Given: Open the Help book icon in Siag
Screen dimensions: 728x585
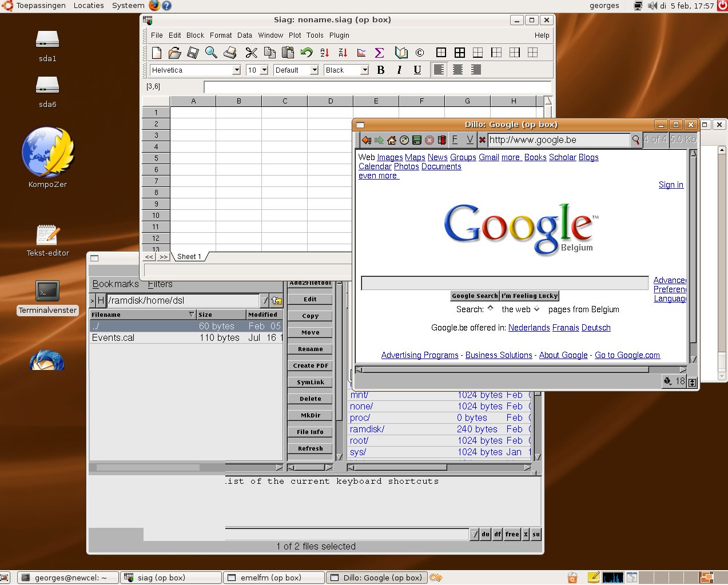Looking at the screenshot, I should (x=401, y=53).
